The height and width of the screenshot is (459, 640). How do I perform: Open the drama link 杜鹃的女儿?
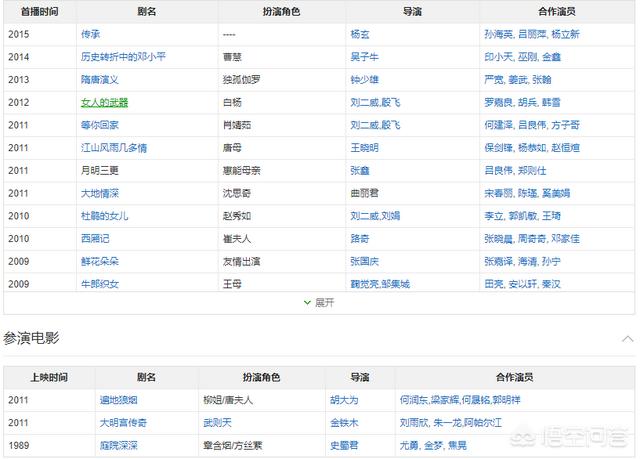(x=104, y=216)
